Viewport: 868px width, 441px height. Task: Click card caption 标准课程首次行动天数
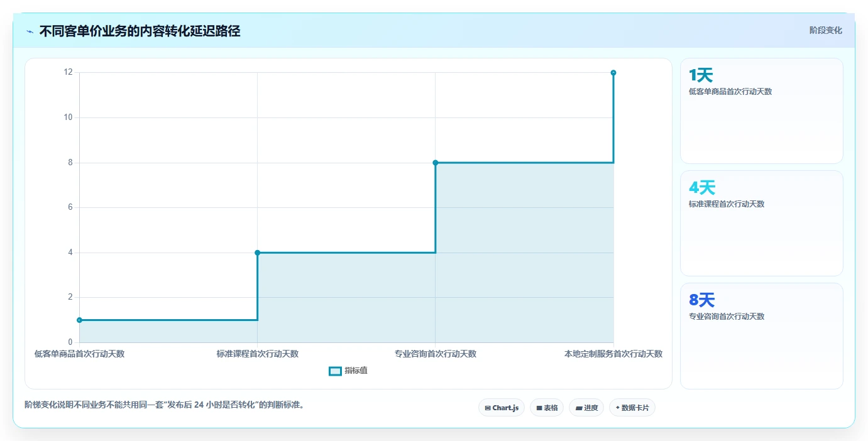click(727, 204)
